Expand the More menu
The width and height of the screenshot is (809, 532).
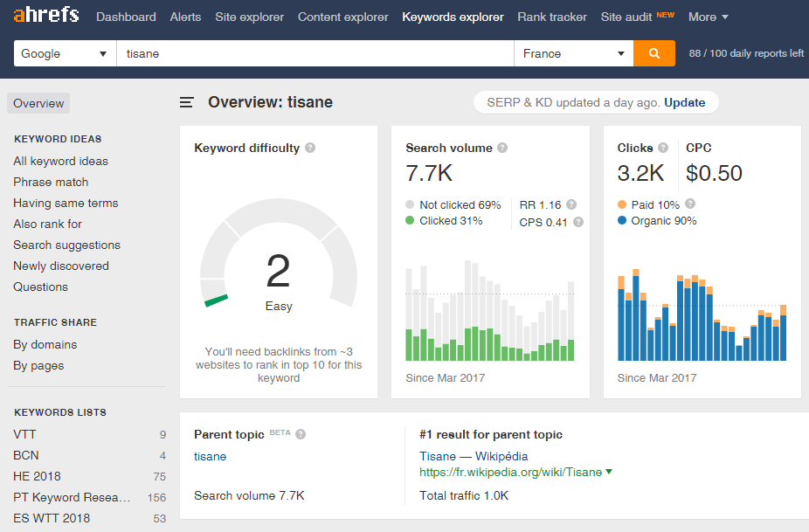coord(709,17)
